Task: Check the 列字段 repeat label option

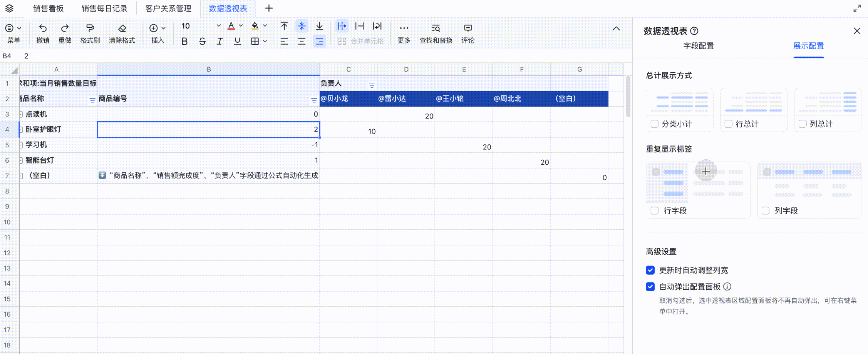Action: (766, 210)
